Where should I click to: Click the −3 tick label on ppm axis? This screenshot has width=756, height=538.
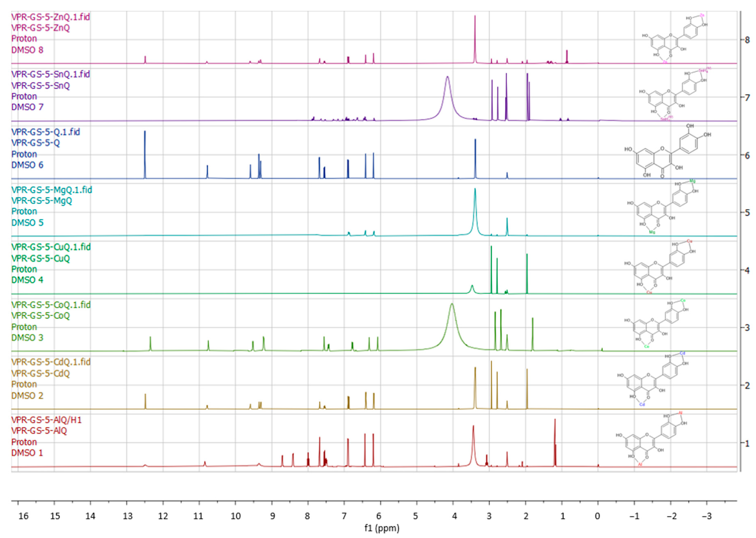tap(707, 516)
